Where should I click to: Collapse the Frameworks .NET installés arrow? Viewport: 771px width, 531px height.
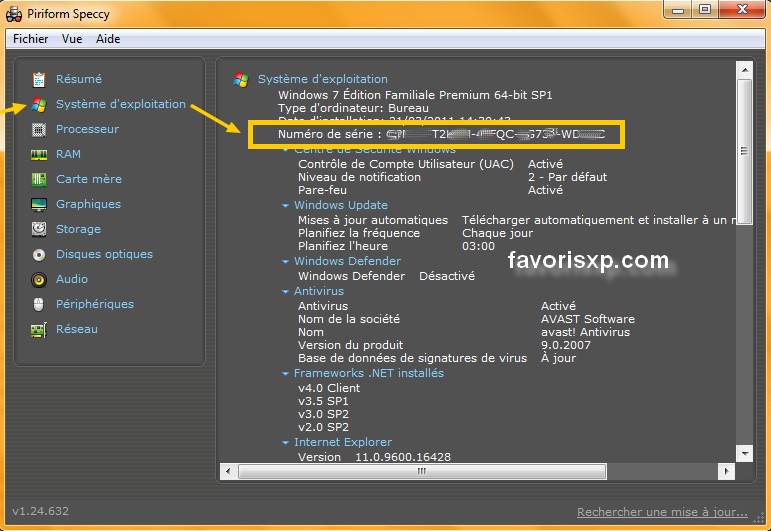285,374
